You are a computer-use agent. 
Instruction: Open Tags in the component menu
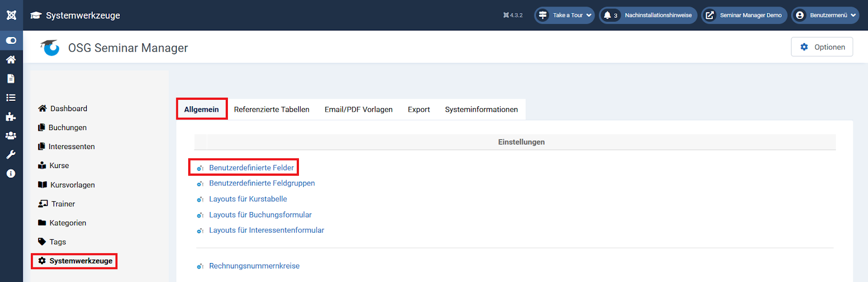tap(58, 242)
